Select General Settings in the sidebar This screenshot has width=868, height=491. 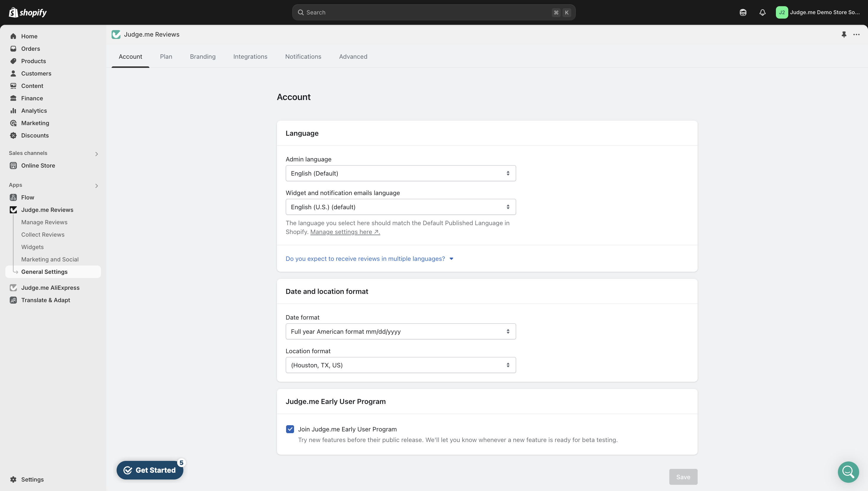click(53, 272)
